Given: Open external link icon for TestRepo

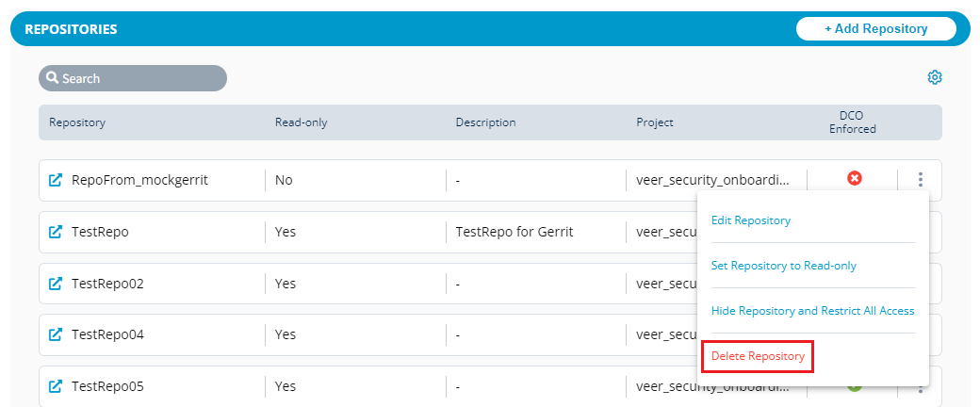Looking at the screenshot, I should tap(56, 232).
